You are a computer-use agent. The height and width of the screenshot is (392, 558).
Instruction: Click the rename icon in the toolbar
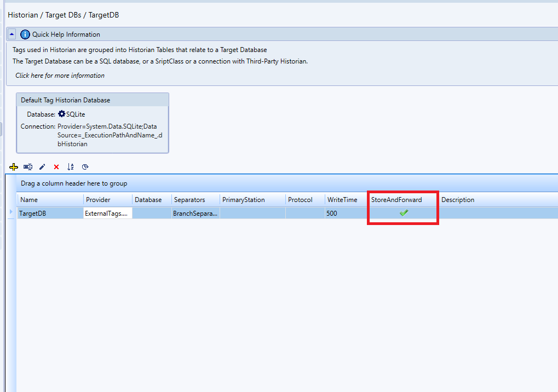pyautogui.click(x=28, y=167)
